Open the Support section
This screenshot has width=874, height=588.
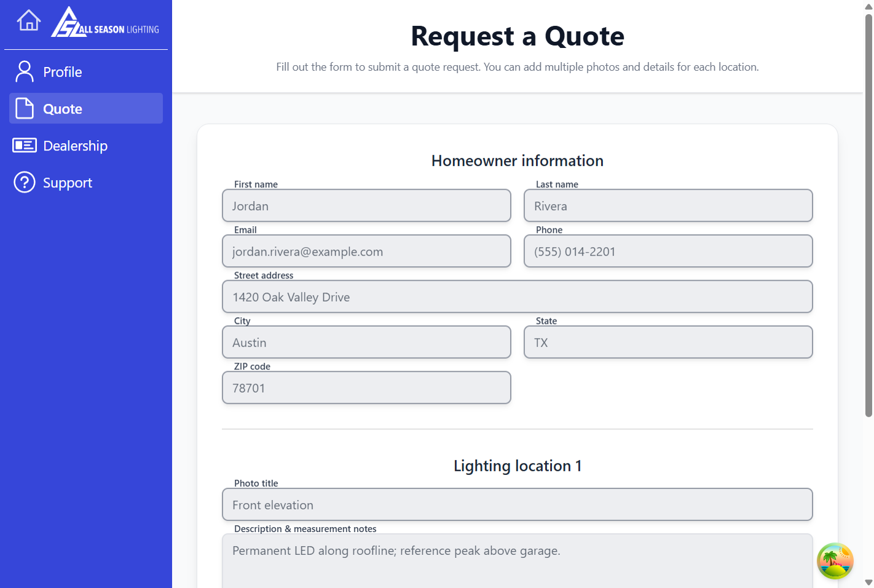click(86, 182)
